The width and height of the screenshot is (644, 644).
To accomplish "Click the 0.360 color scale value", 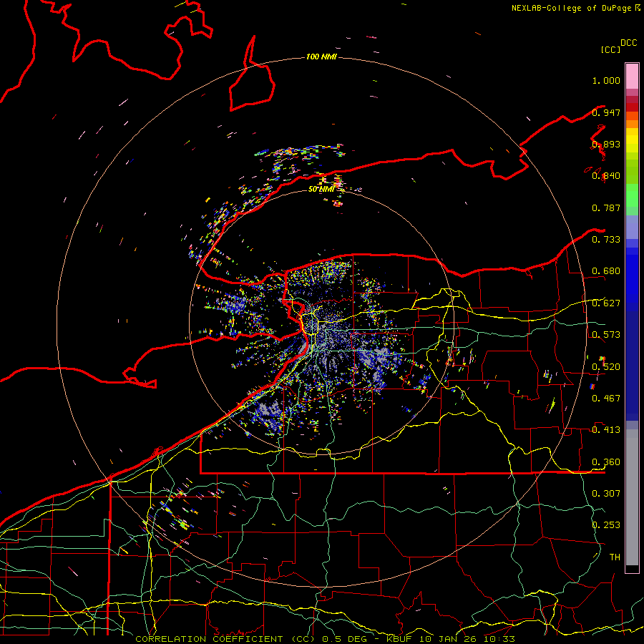I will 606,462.
